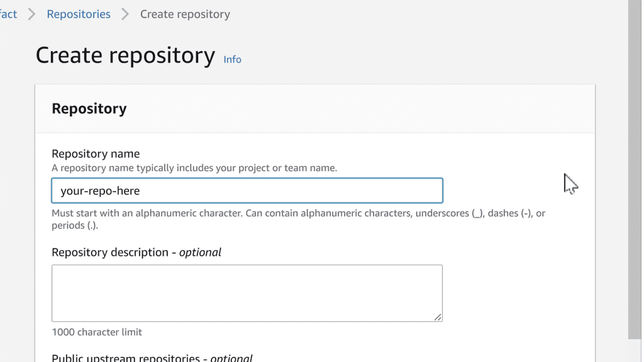Click inside the Repository description text area
644x362 pixels.
coord(247,293)
